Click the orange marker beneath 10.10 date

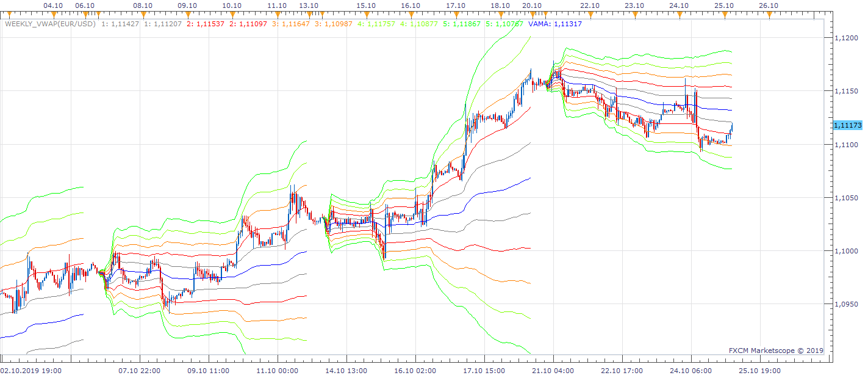(x=232, y=13)
